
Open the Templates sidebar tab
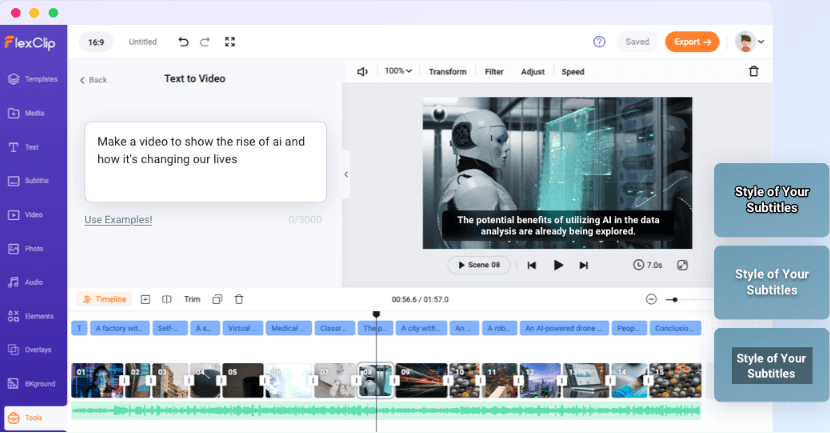tap(33, 79)
